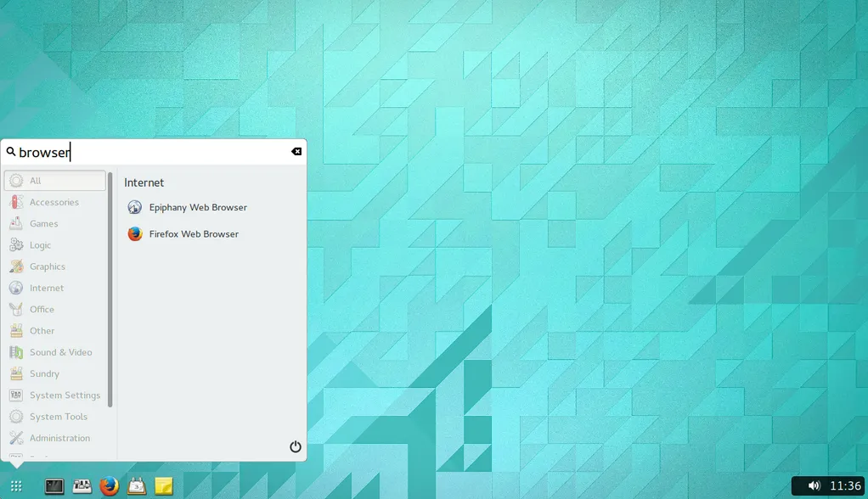The width and height of the screenshot is (868, 499).
Task: Open the terminal app in the taskbar
Action: (54, 485)
